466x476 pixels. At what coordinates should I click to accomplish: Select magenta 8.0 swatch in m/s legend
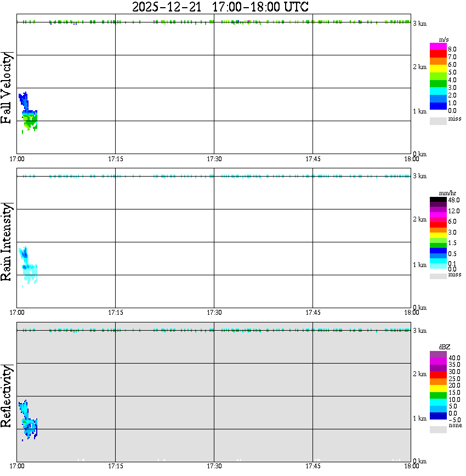438,47
